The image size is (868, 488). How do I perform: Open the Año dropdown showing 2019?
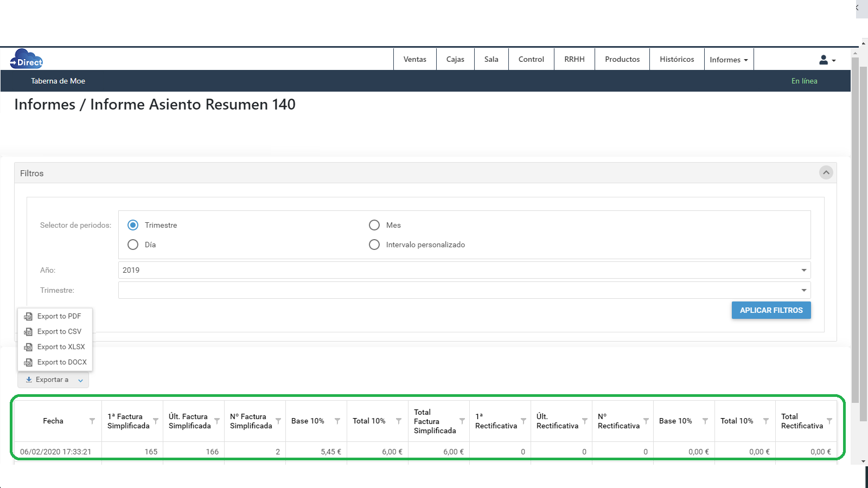click(x=464, y=270)
